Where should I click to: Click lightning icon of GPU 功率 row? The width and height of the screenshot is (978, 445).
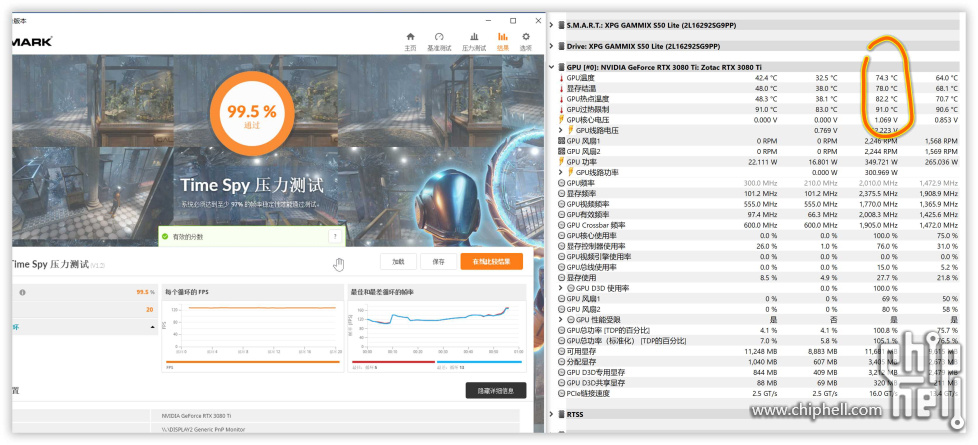coord(561,162)
